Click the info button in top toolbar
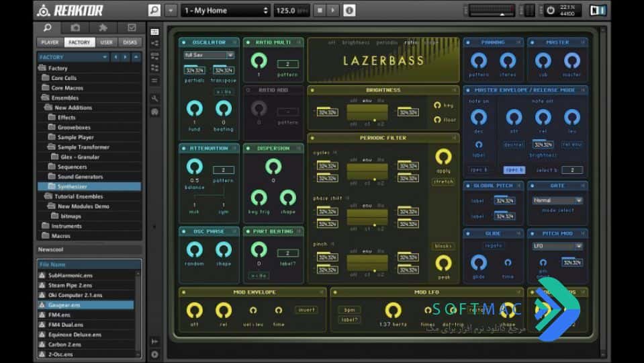 (349, 10)
